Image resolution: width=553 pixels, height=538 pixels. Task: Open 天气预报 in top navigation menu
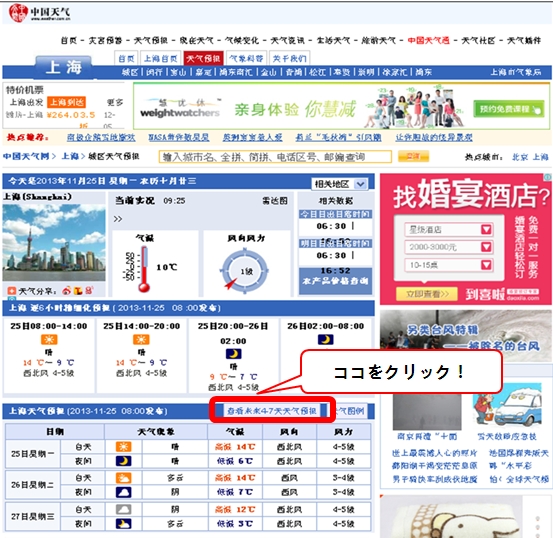pos(151,41)
